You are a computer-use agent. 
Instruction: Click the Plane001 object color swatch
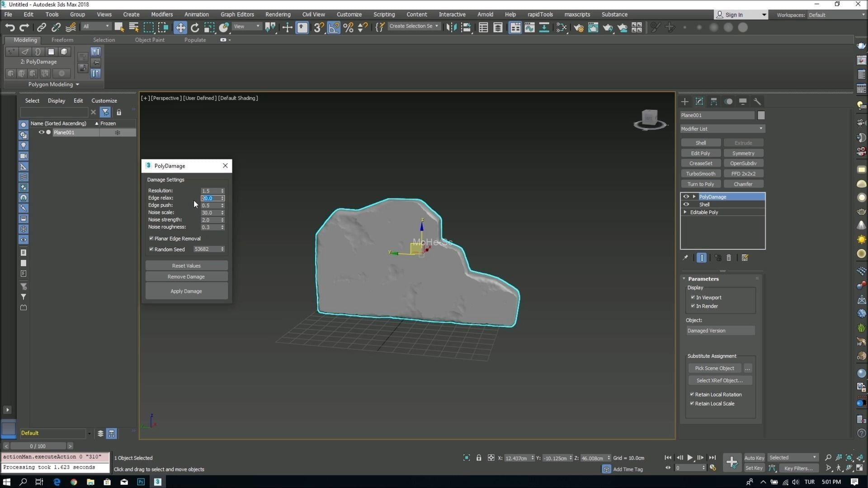[761, 116]
